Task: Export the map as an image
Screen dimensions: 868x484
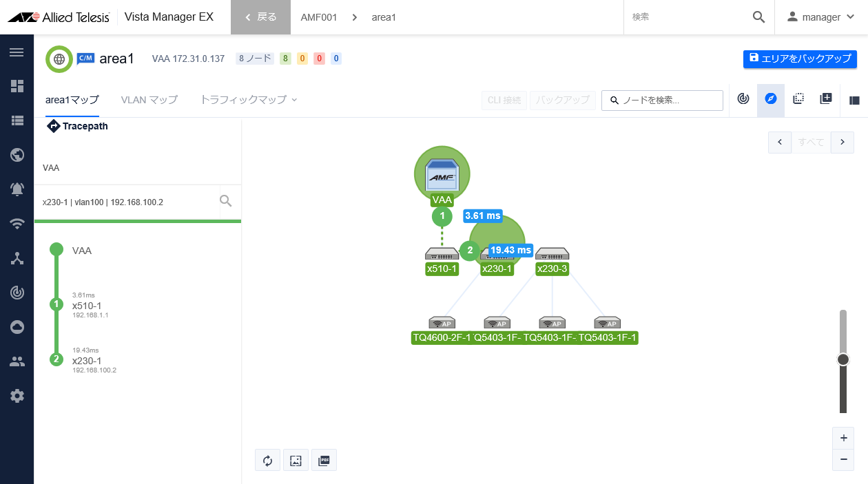Action: (296, 461)
